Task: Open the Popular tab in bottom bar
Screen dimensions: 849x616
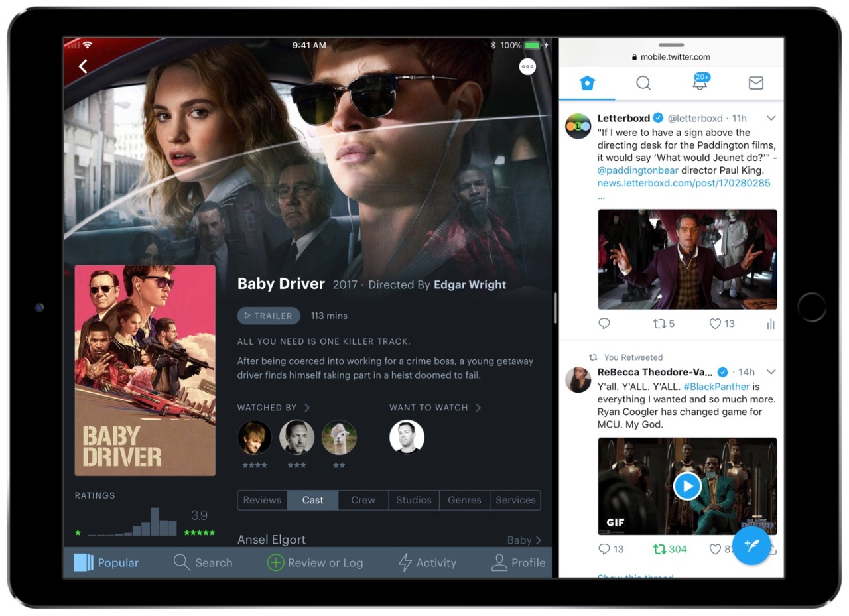Action: (x=106, y=562)
